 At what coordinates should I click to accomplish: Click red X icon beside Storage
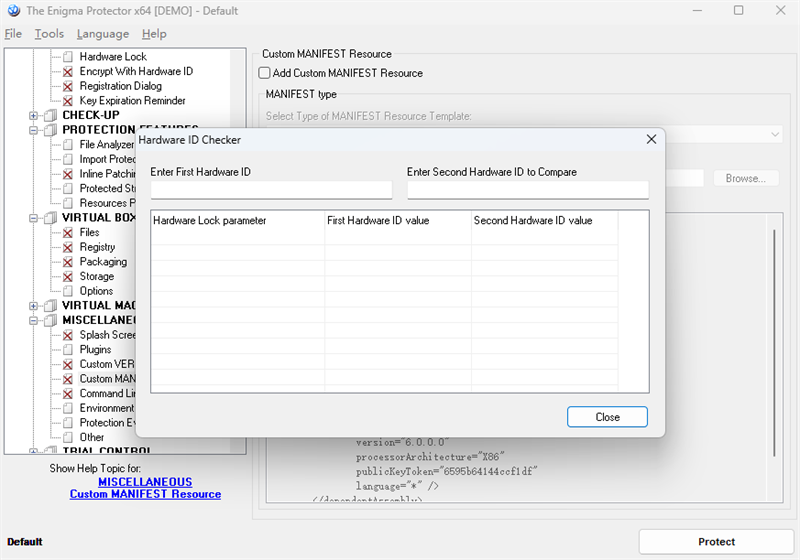(68, 277)
